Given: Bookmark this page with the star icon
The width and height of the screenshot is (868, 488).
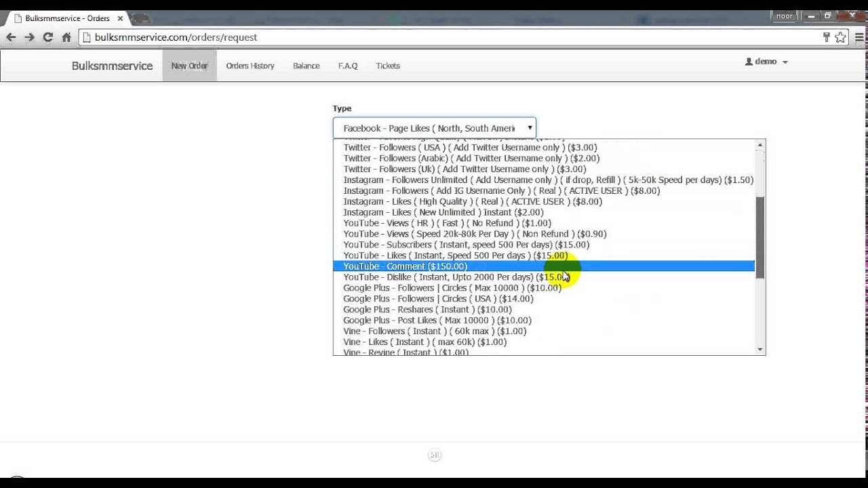Looking at the screenshot, I should (840, 37).
